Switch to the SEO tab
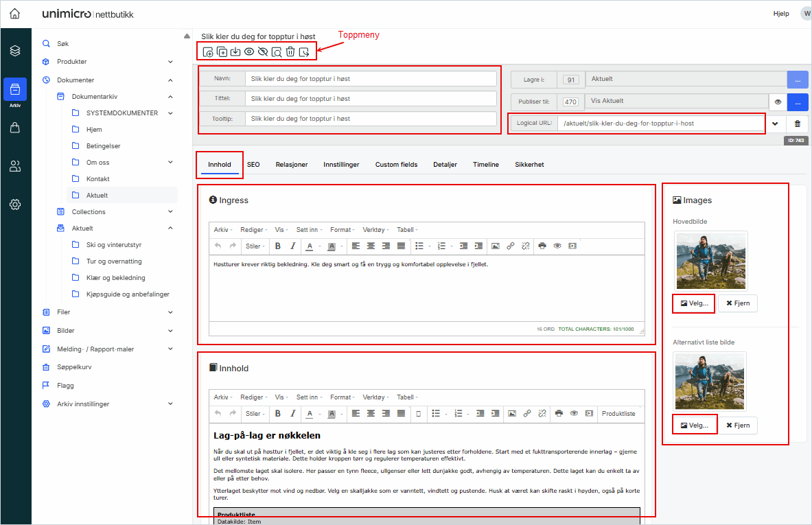 [x=253, y=165]
